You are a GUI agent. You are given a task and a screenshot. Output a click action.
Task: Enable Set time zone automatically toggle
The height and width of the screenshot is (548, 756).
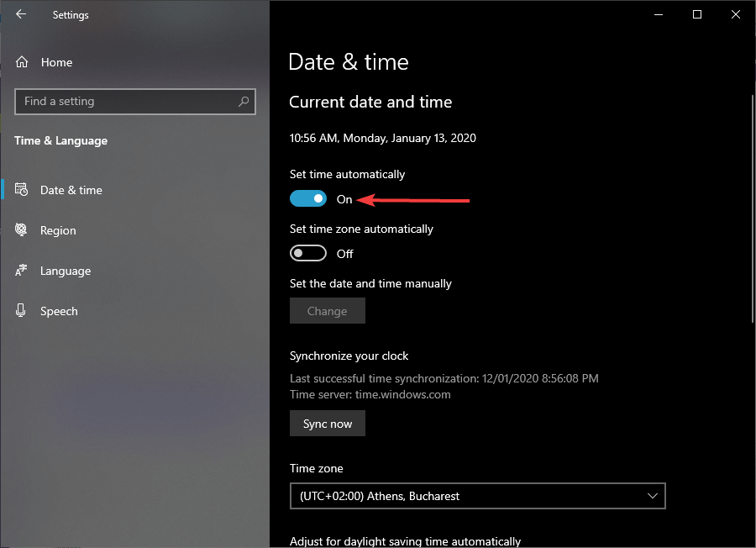[x=308, y=253]
